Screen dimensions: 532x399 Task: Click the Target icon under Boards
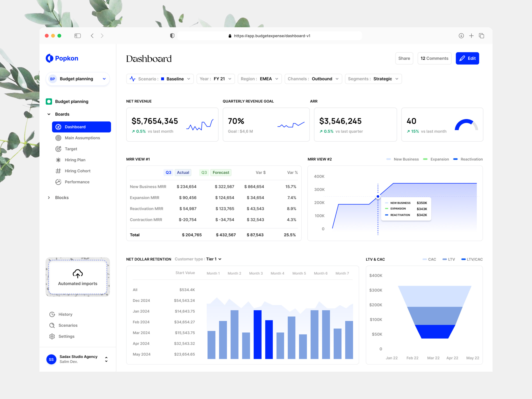pyautogui.click(x=59, y=149)
